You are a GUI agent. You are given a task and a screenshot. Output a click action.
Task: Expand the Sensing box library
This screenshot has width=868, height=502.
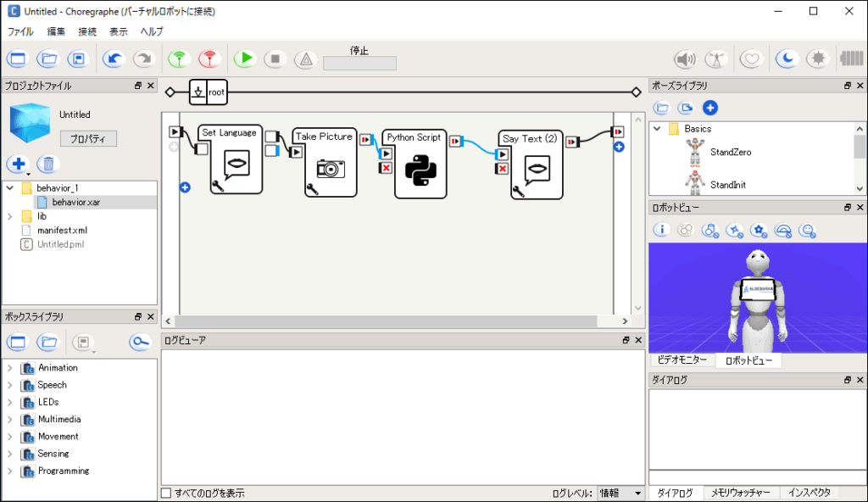10,453
